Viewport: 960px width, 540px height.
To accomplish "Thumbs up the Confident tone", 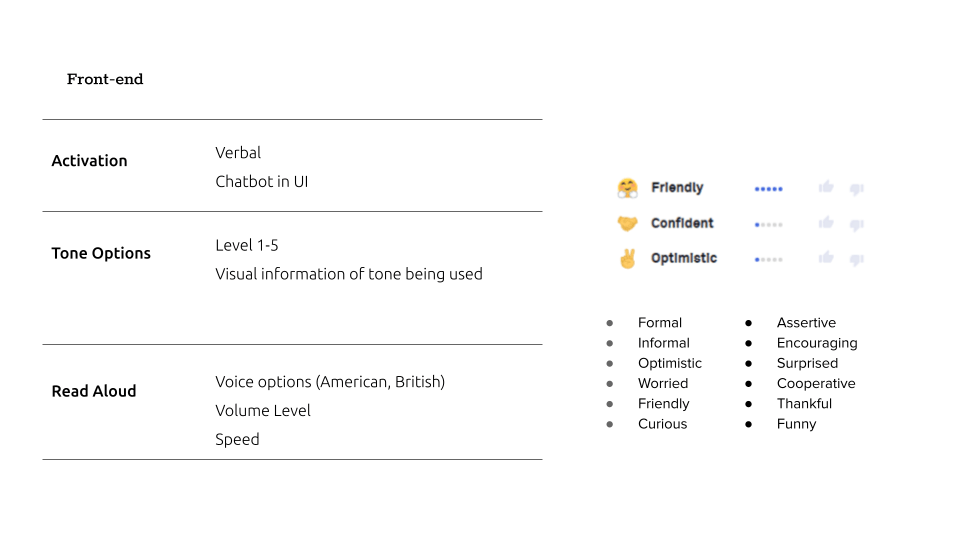I will (x=826, y=222).
